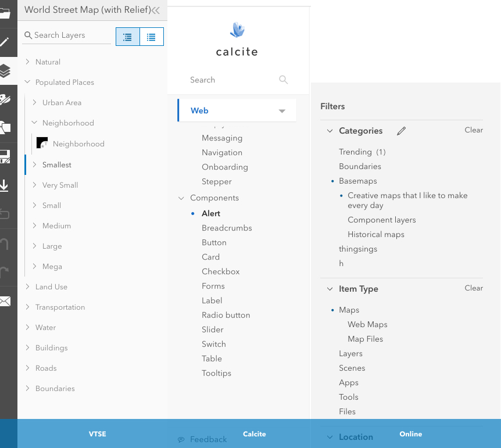This screenshot has height=448, width=501.
Task: Expand the Land Use group
Action: click(27, 286)
